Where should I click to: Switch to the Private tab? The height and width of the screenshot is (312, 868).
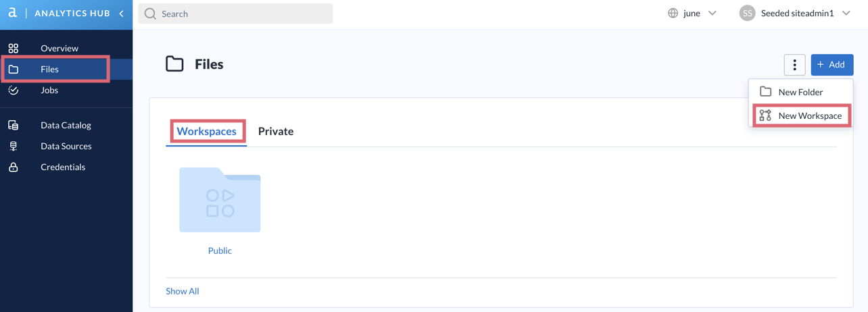(x=276, y=131)
